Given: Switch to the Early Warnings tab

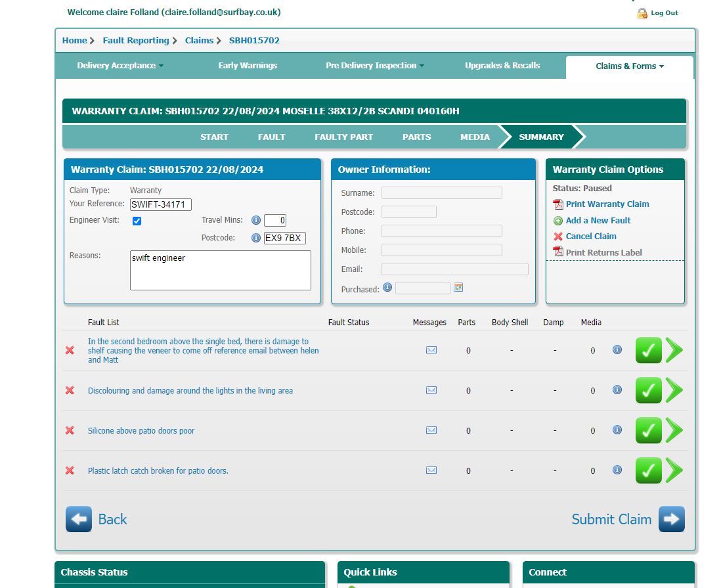Looking at the screenshot, I should coord(248,66).
